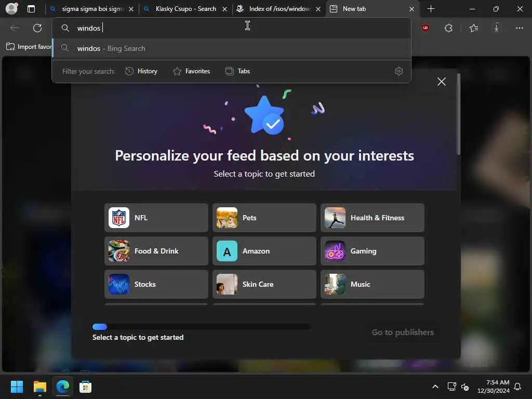Switch to the Index of /isos/windows tab

279,9
